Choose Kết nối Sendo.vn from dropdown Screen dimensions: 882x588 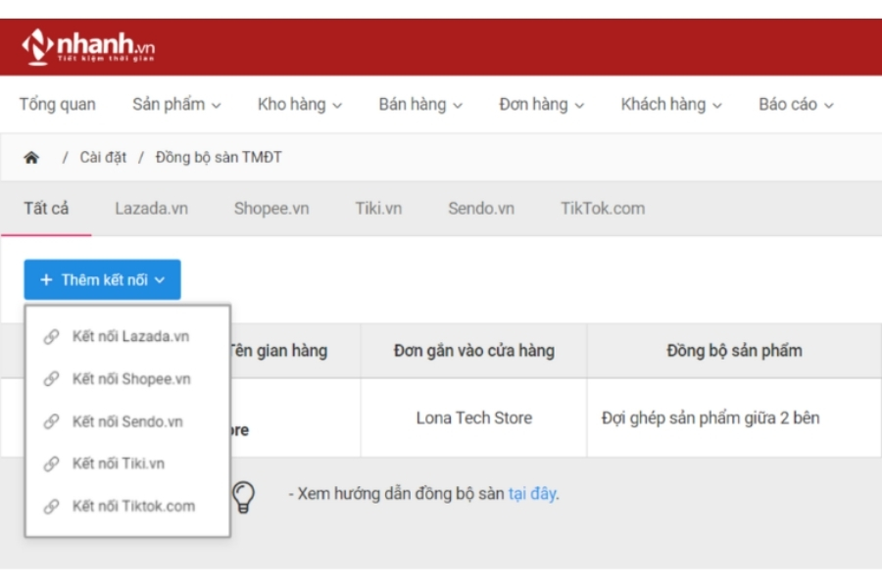pyautogui.click(x=127, y=421)
